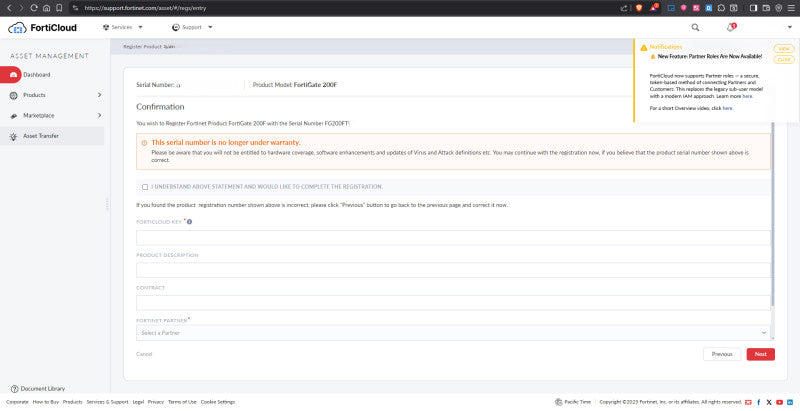800x411 pixels.
Task: Click the share icon in address bar
Action: [x=624, y=8]
